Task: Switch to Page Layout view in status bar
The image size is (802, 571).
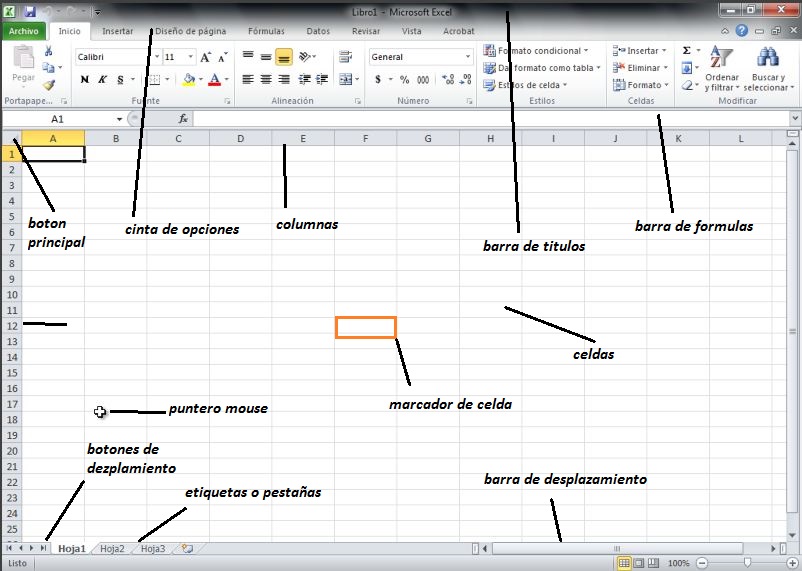Action: pos(639,563)
